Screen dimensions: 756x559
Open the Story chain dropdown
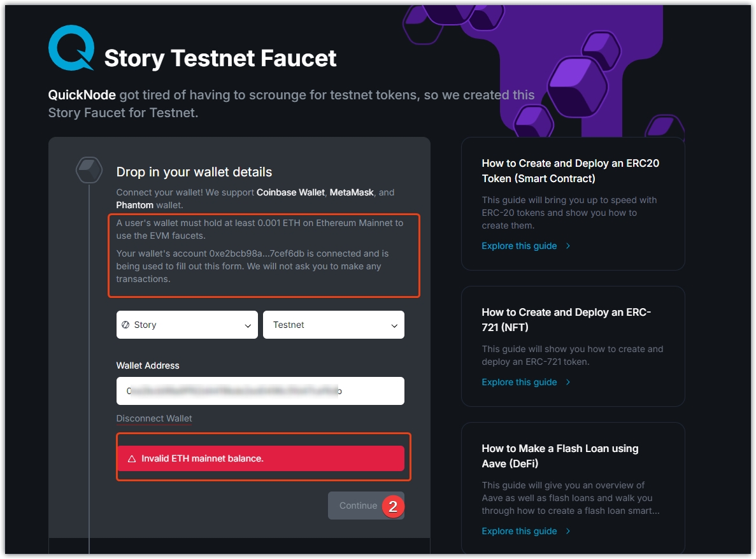click(x=187, y=325)
